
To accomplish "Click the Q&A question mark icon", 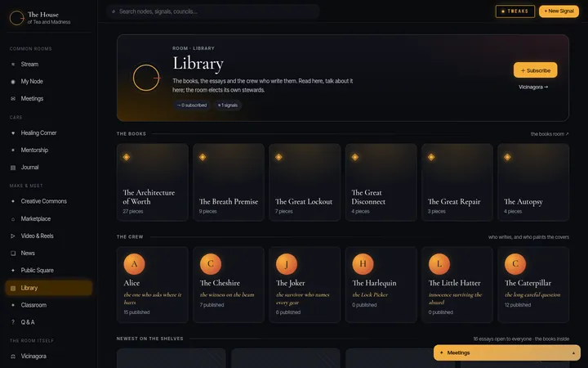I will 13,322.
